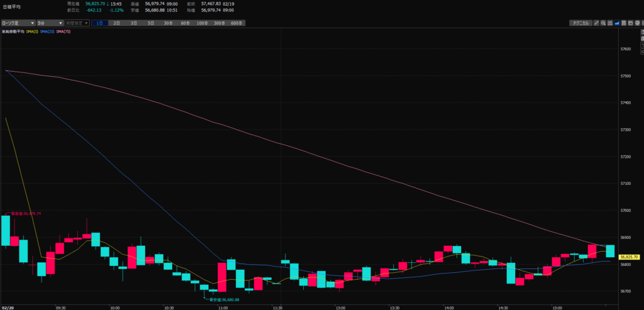Switch to 30本 bar count
This screenshot has width=644, height=310.
click(x=168, y=23)
